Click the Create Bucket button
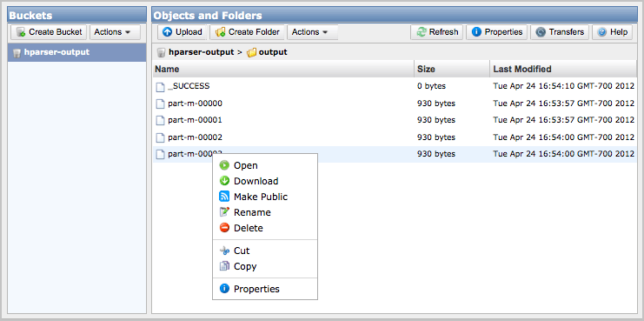Viewport: 644px width, 321px height. pos(49,32)
